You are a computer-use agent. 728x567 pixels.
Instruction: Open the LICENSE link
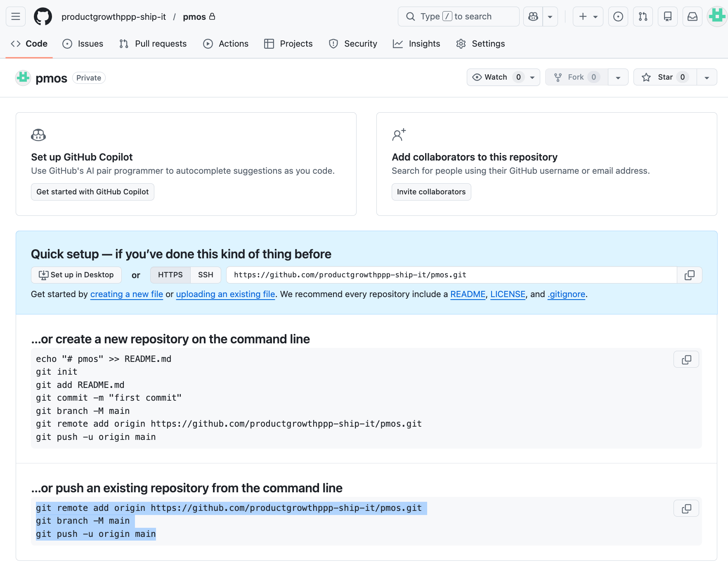[x=508, y=294]
